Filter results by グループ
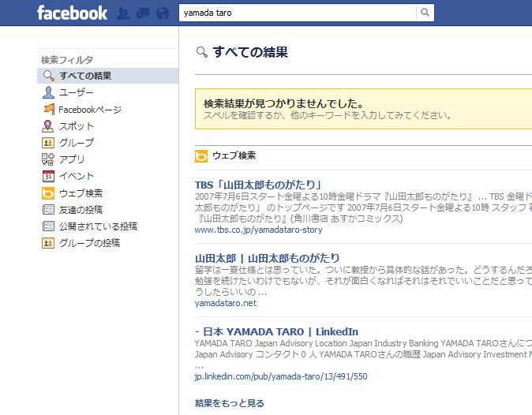 coord(77,143)
